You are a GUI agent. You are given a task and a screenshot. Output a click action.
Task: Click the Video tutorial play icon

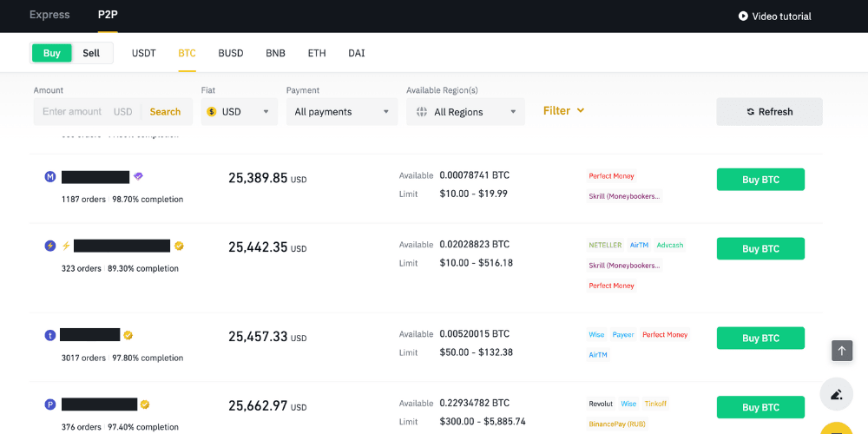[743, 16]
